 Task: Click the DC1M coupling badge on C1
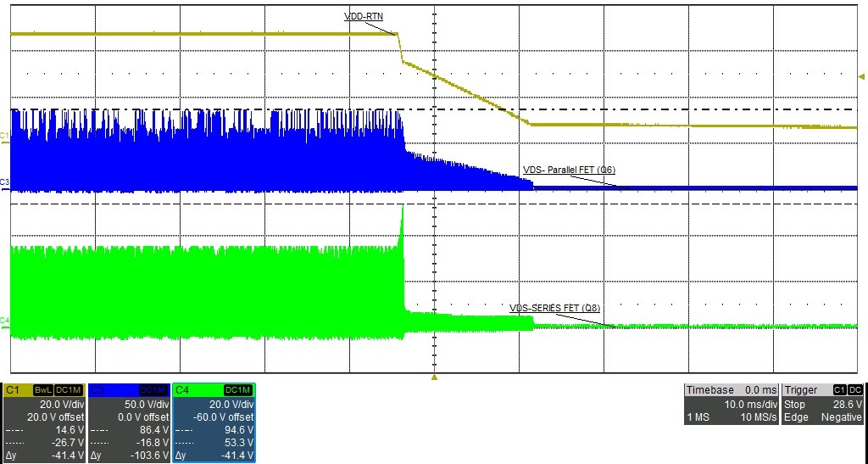69,390
